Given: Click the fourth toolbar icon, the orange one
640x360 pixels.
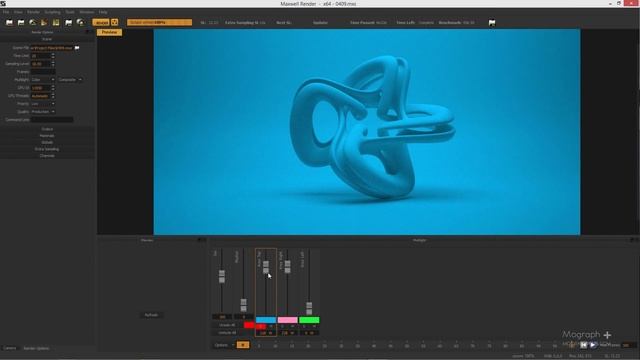Looking at the screenshot, I should pyautogui.click(x=44, y=22).
